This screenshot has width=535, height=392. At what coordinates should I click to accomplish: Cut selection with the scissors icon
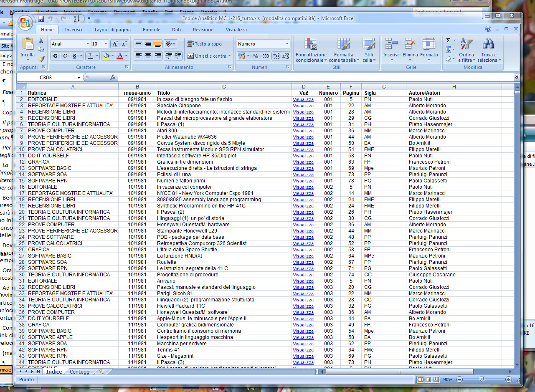[x=41, y=41]
